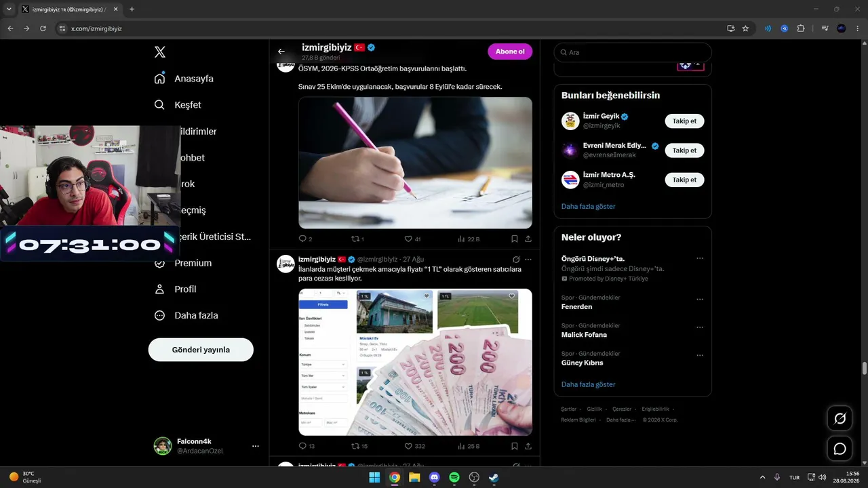The image size is (868, 488).
Task: Repost the "1 TL" listings post
Action: coord(355,447)
